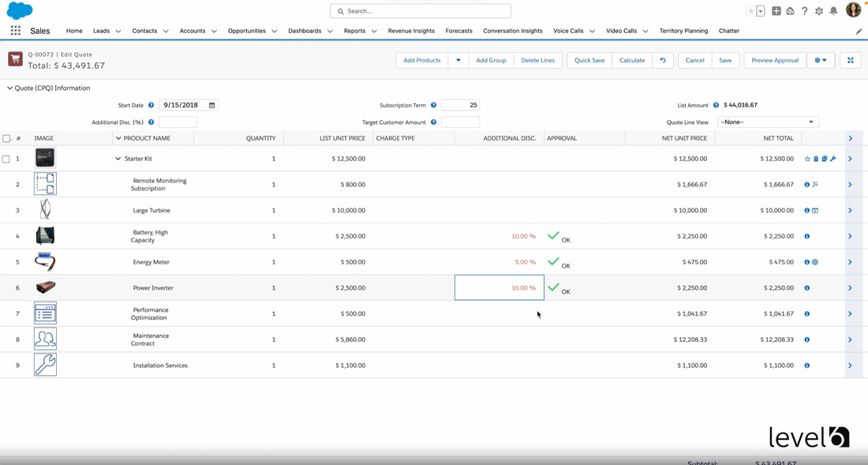
Task: Open the Add Products dropdown arrow
Action: (458, 60)
